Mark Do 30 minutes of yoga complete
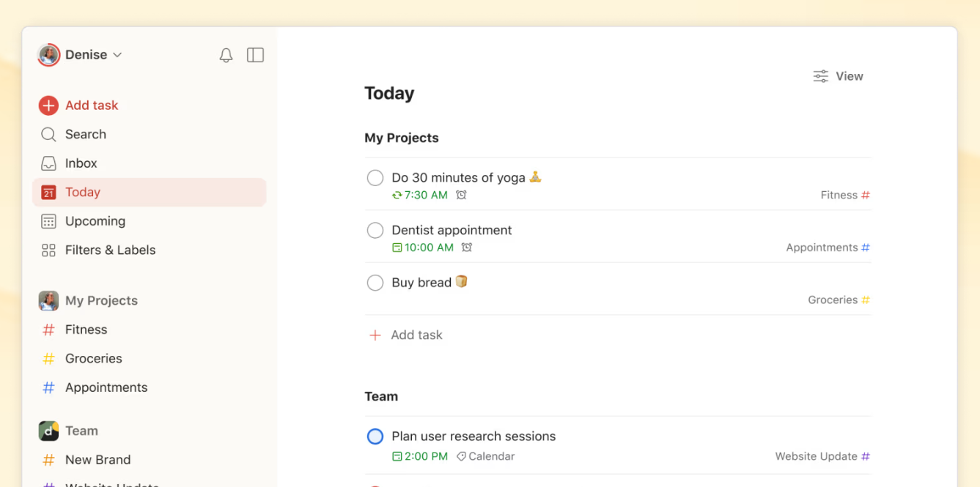 tap(375, 178)
